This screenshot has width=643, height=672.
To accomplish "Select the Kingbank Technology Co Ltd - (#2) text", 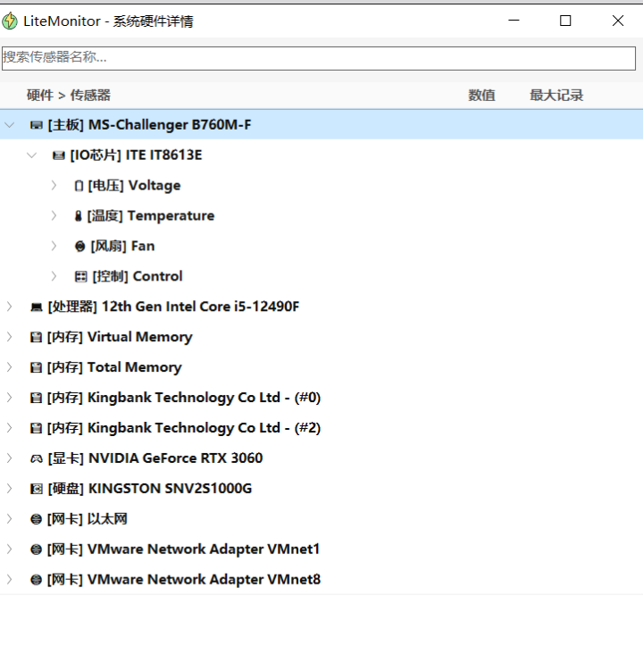I will 204,428.
